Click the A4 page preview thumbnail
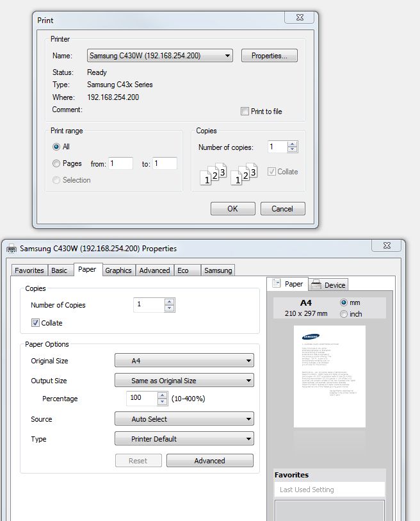 tap(329, 376)
